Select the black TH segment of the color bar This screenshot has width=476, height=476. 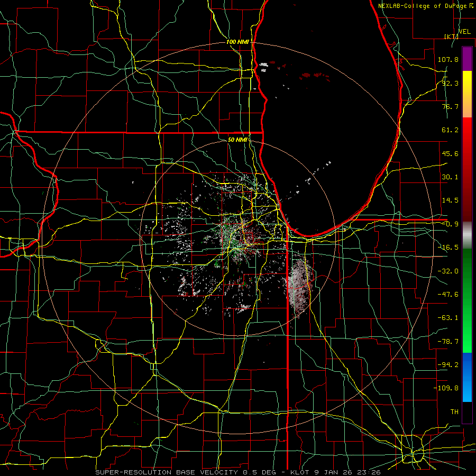(467, 412)
